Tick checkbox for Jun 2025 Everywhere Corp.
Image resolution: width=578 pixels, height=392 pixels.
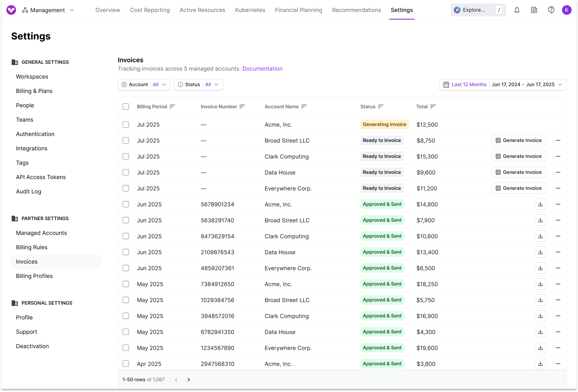126,268
